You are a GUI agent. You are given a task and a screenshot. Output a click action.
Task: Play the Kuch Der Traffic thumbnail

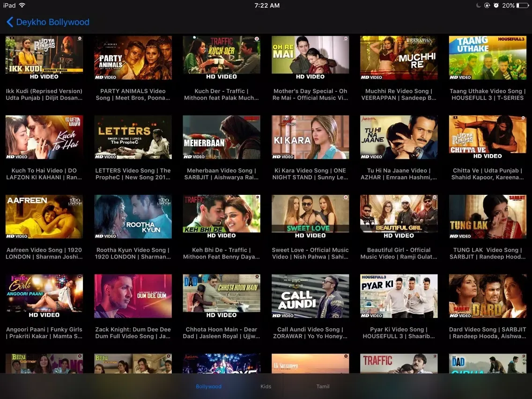click(222, 58)
